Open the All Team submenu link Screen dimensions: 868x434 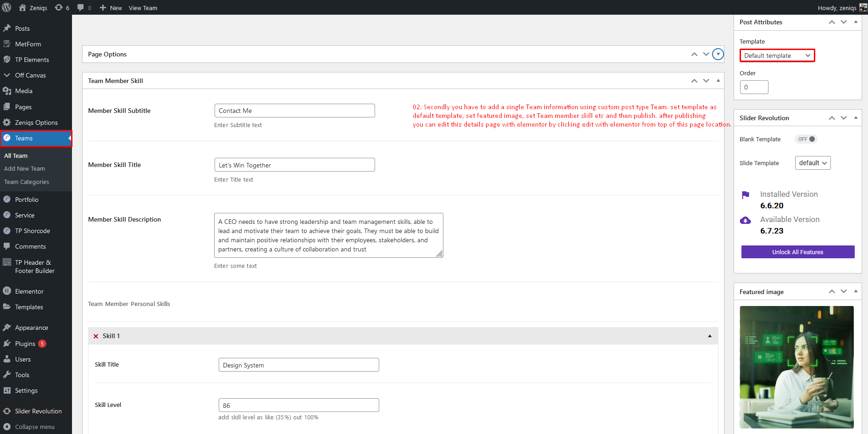(x=16, y=156)
